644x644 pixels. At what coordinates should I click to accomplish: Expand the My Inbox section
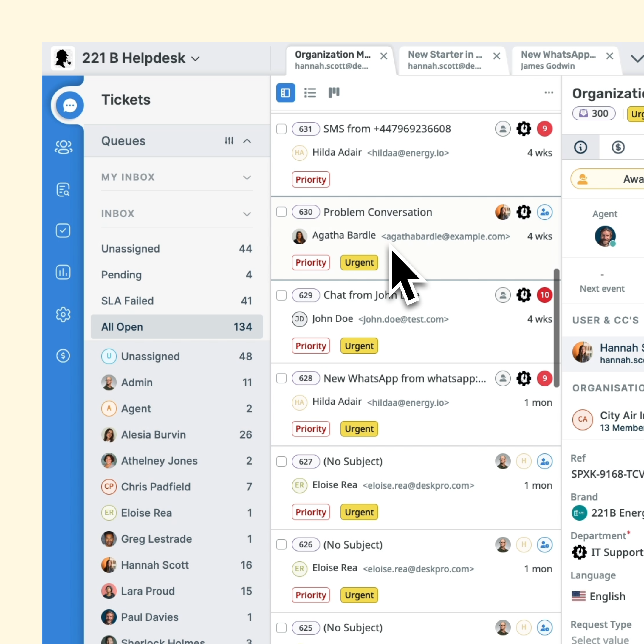247,177
